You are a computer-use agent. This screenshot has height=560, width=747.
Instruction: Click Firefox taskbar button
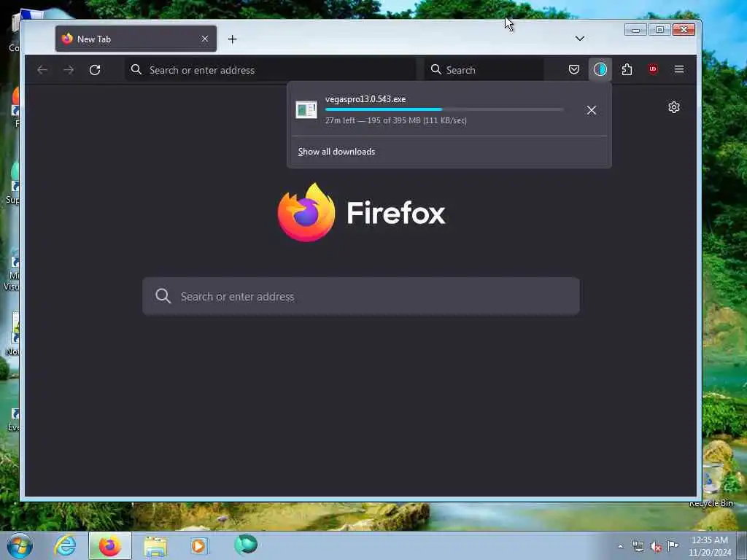click(x=110, y=545)
